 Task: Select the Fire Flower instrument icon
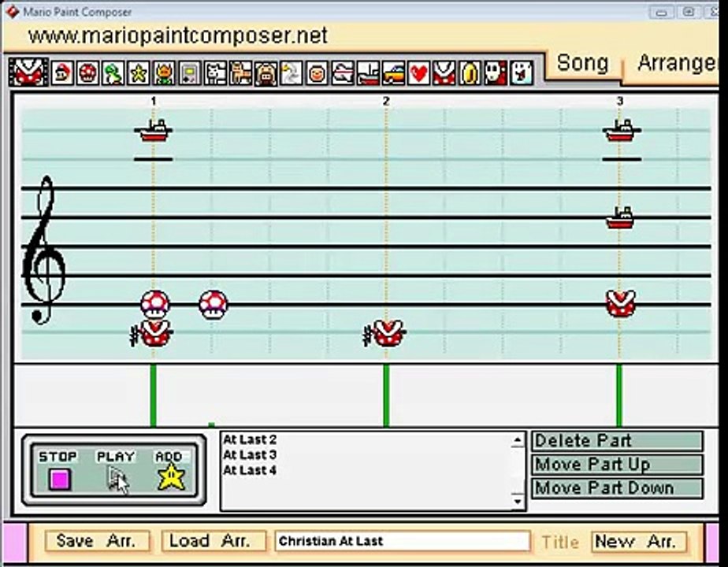pyautogui.click(x=164, y=73)
